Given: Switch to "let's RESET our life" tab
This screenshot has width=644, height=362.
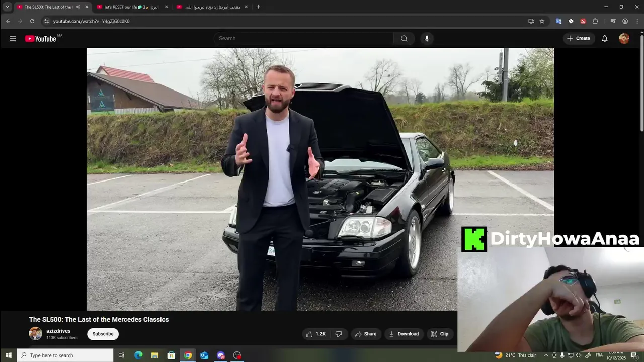Looking at the screenshot, I should (x=132, y=7).
